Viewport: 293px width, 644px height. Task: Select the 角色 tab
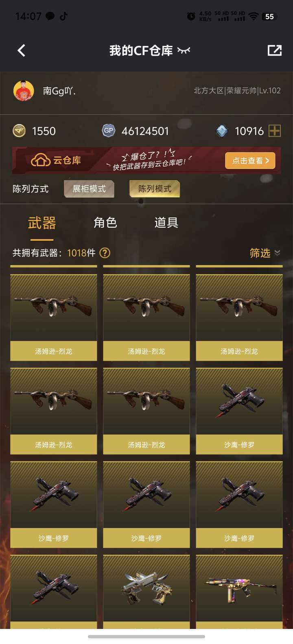105,222
